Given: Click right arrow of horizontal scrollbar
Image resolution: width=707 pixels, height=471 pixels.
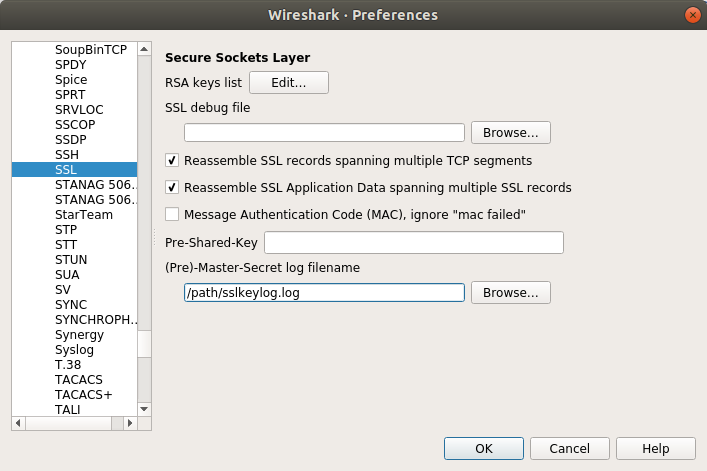Looking at the screenshot, I should (130, 423).
